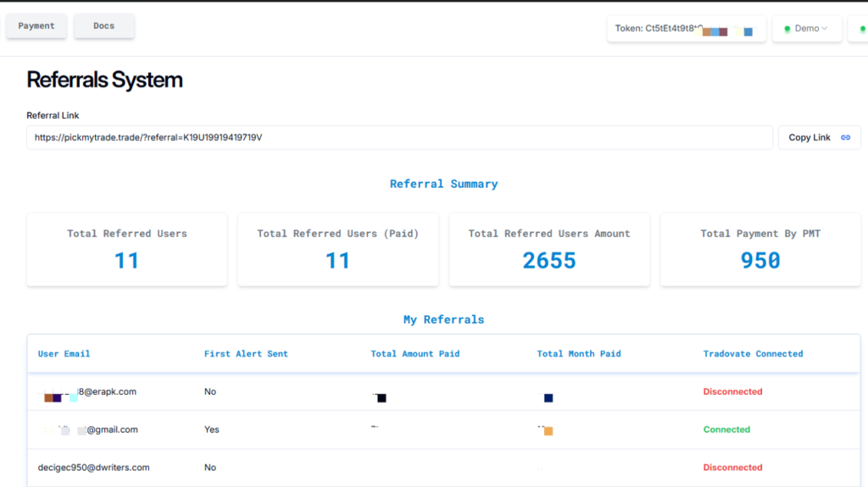Click the Referral Link label
868x487 pixels.
tap(53, 115)
